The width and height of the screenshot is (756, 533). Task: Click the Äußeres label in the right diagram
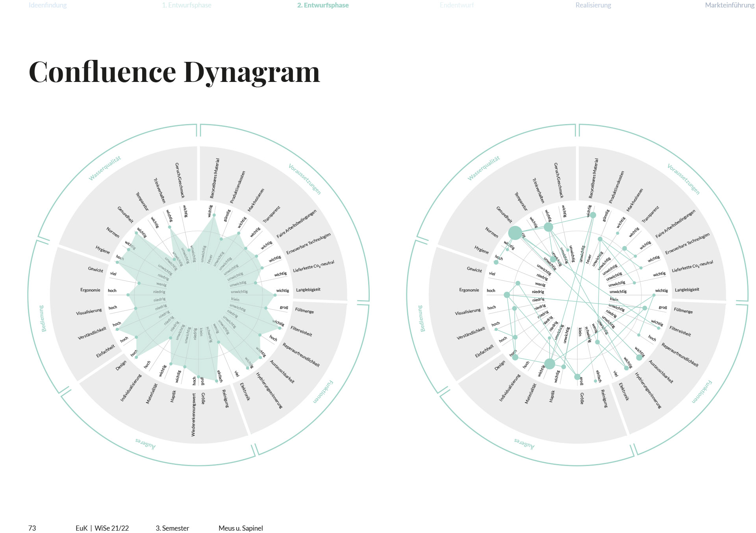(524, 443)
